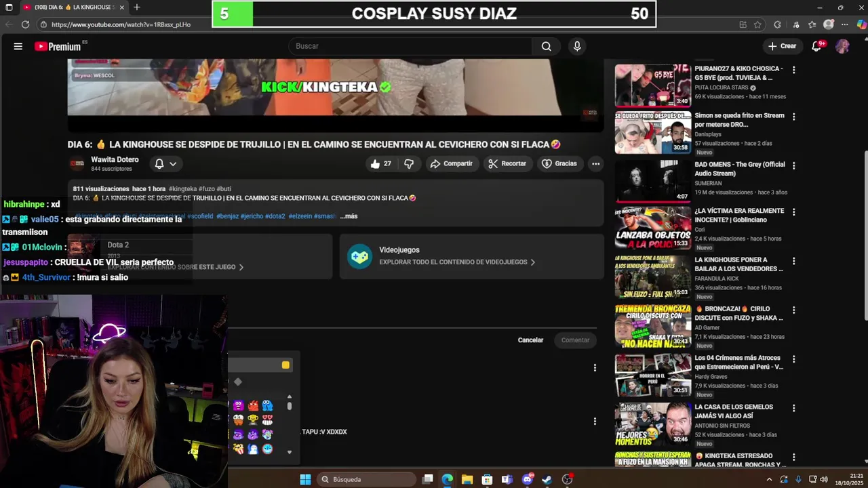Submit with the Comentar button
Viewport: 868px width, 488px height.
coord(575,340)
